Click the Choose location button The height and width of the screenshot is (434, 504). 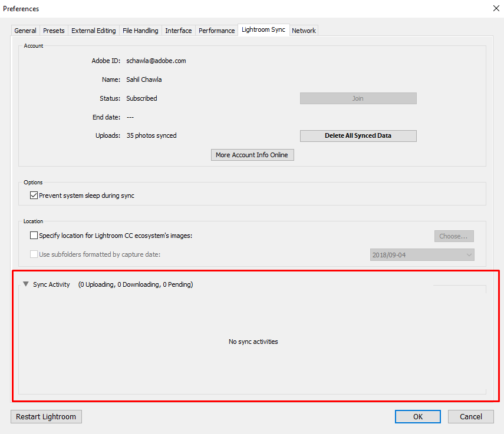coord(454,236)
